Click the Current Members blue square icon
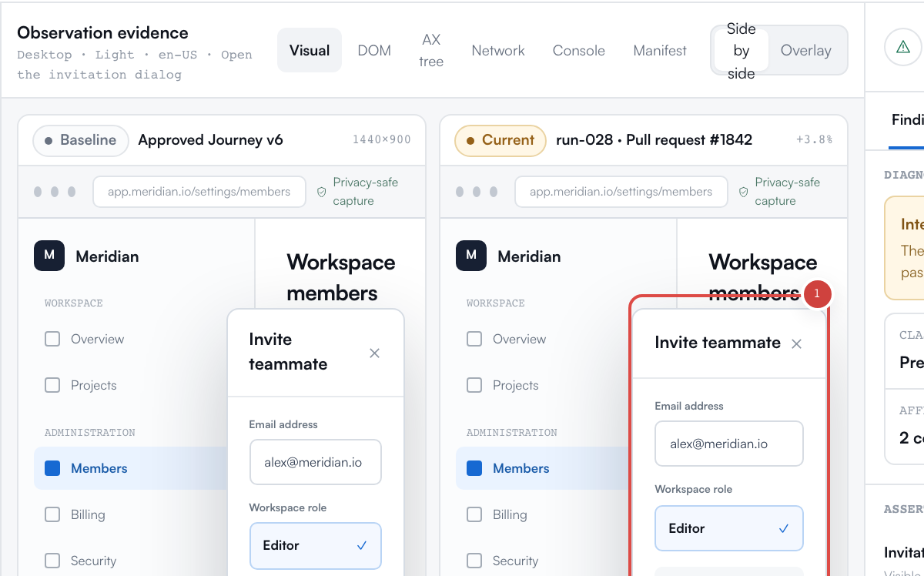This screenshot has width=924, height=576. click(474, 468)
